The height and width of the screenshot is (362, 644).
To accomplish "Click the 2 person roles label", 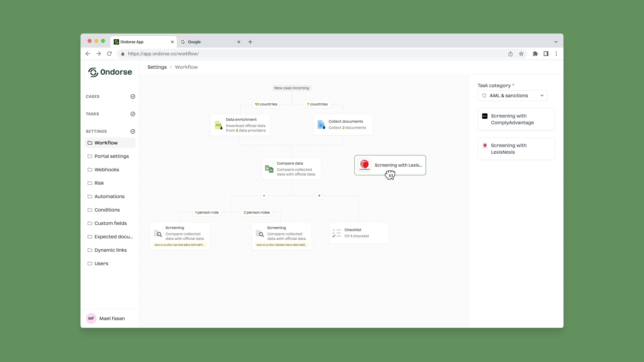I will [x=256, y=212].
